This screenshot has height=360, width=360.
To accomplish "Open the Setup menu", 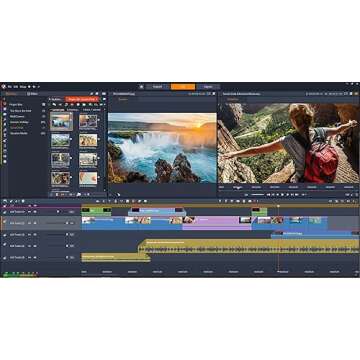I will click(23, 87).
